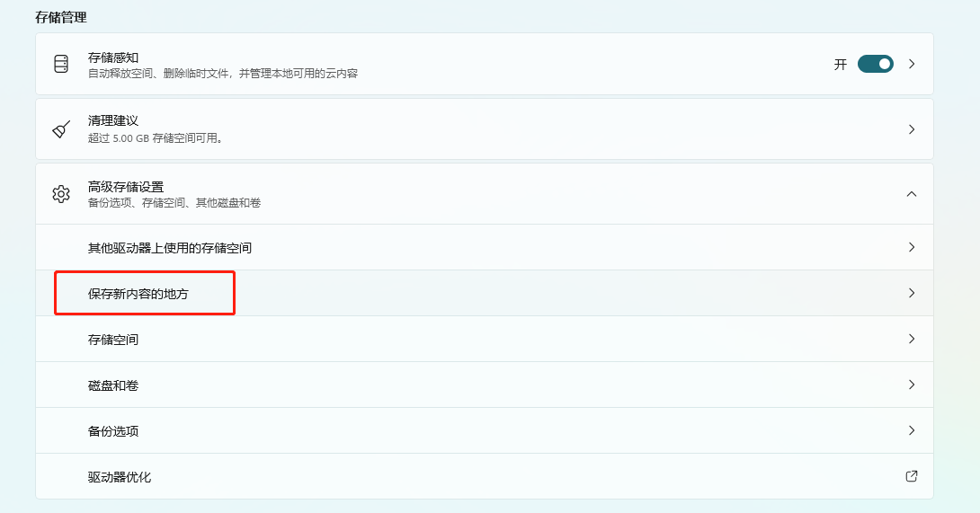Turn off the 存储感知 toggle switch
The image size is (980, 513).
coord(875,64)
